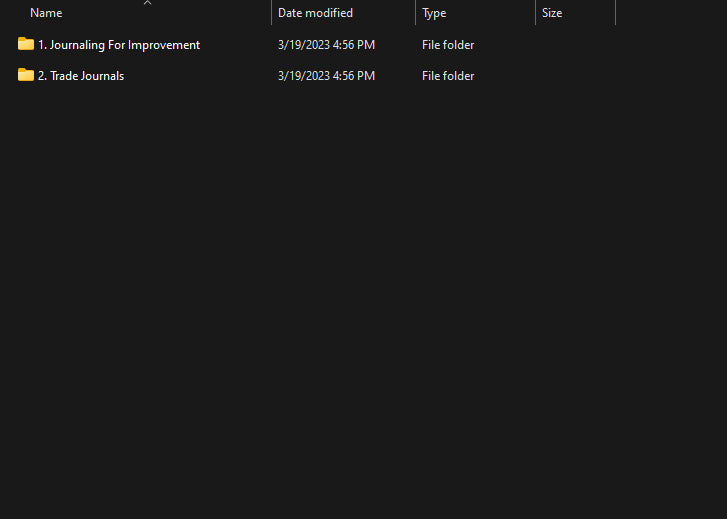The height and width of the screenshot is (519, 727).
Task: Sort list by the Size column header
Action: click(x=552, y=13)
